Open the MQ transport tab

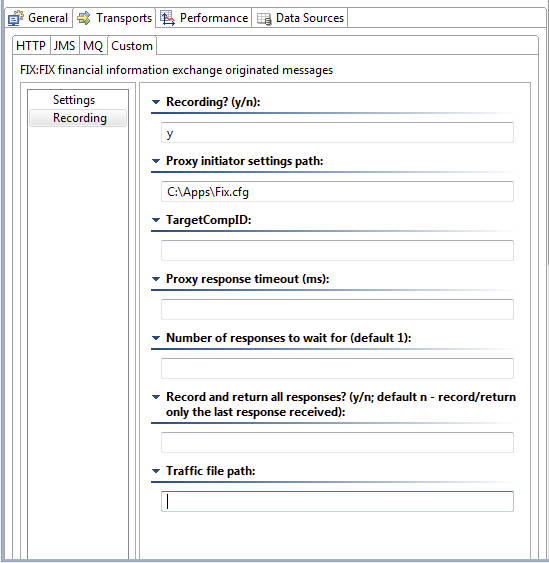click(x=93, y=46)
